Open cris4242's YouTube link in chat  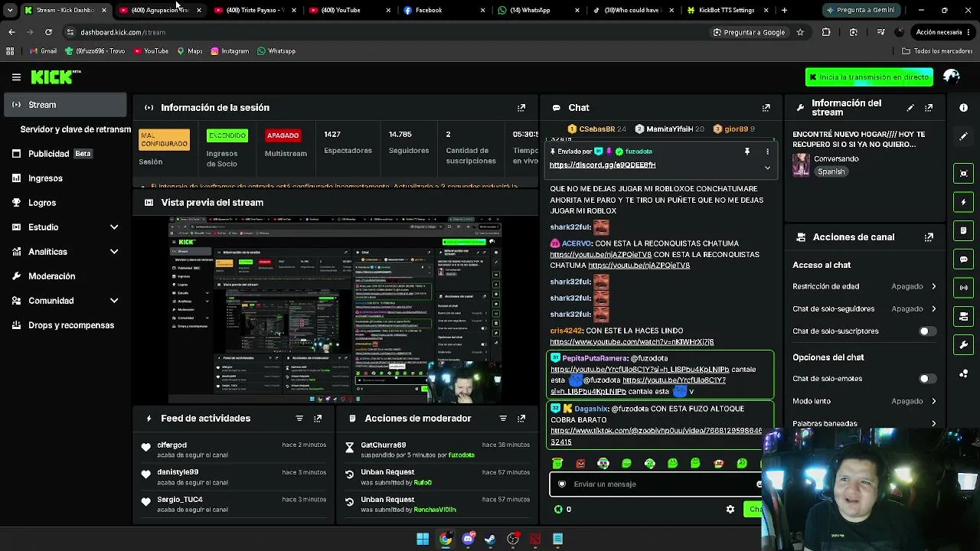[632, 342]
